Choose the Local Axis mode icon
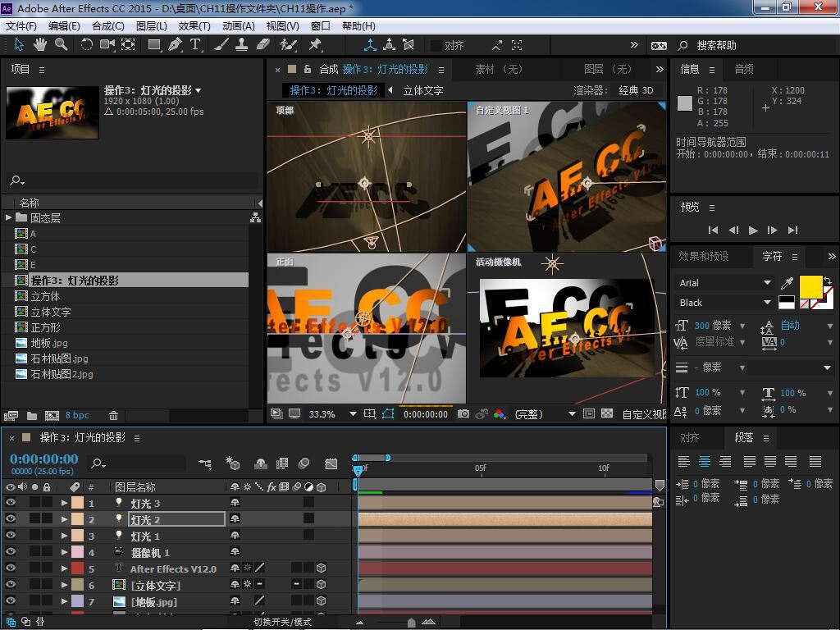 370,45
